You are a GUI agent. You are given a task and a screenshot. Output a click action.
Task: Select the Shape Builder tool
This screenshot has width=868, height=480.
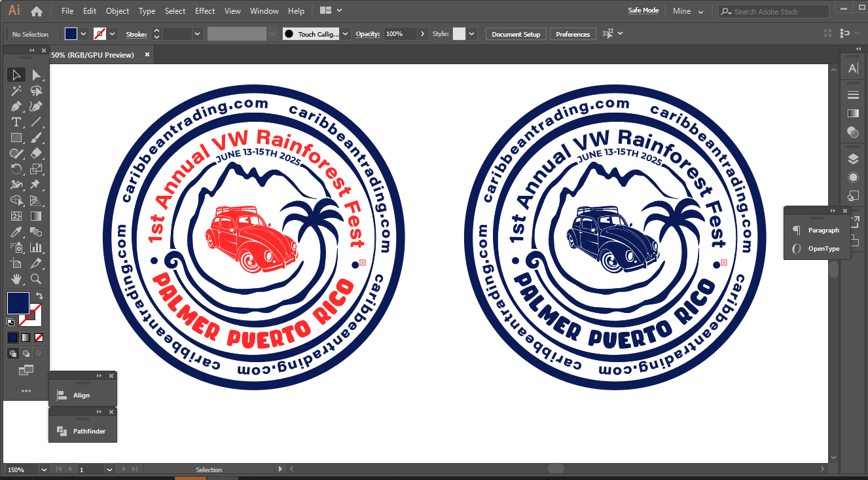click(x=16, y=200)
